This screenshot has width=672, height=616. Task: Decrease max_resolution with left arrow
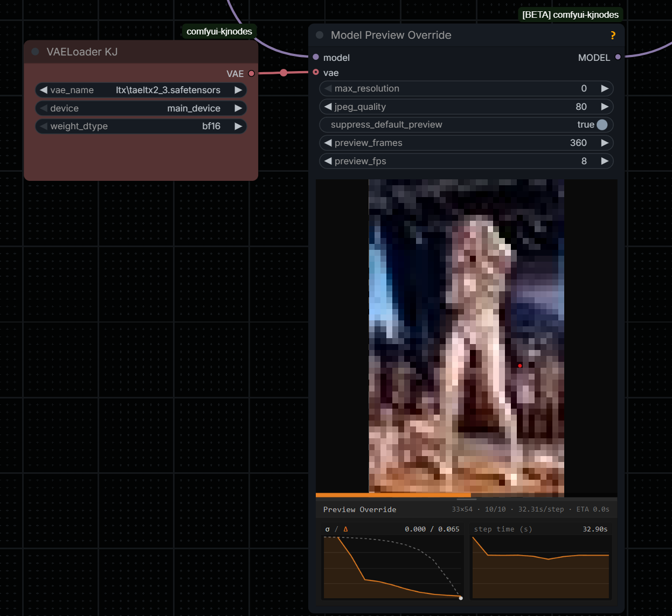(328, 88)
